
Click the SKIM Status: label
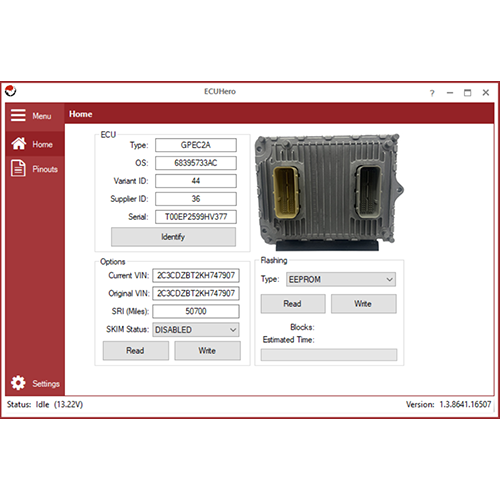pos(127,329)
